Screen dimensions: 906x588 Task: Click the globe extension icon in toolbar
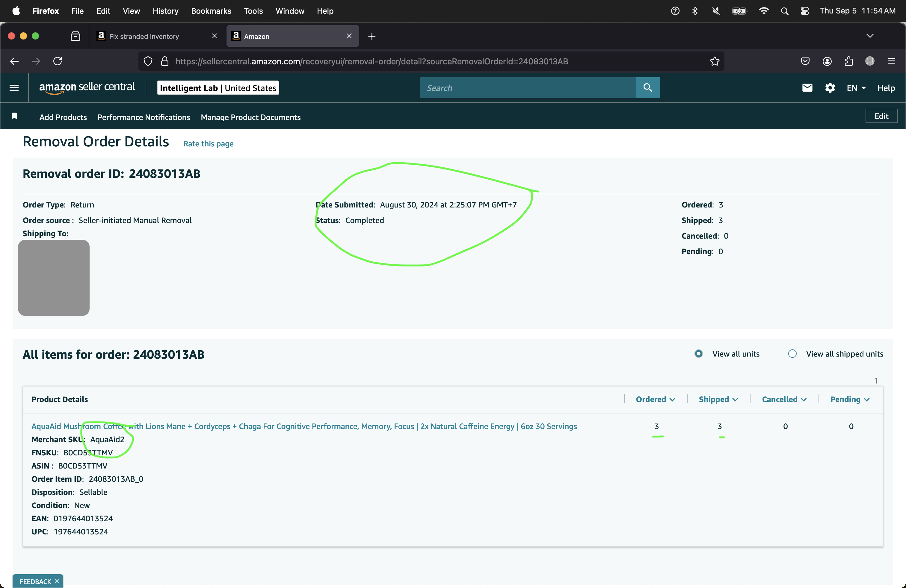click(x=870, y=61)
